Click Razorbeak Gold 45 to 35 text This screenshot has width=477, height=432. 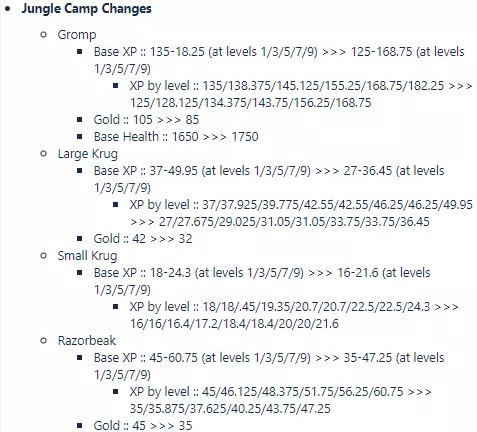pos(143,426)
